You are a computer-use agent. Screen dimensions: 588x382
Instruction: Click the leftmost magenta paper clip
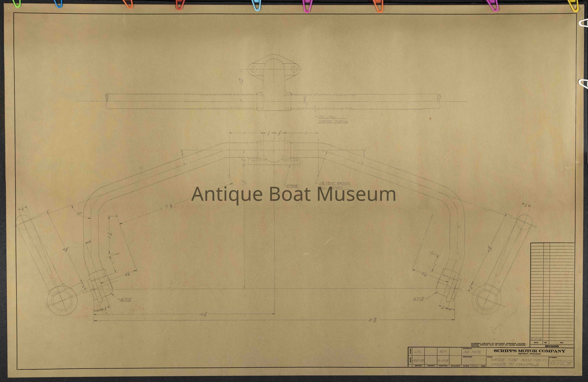pyautogui.click(x=308, y=6)
